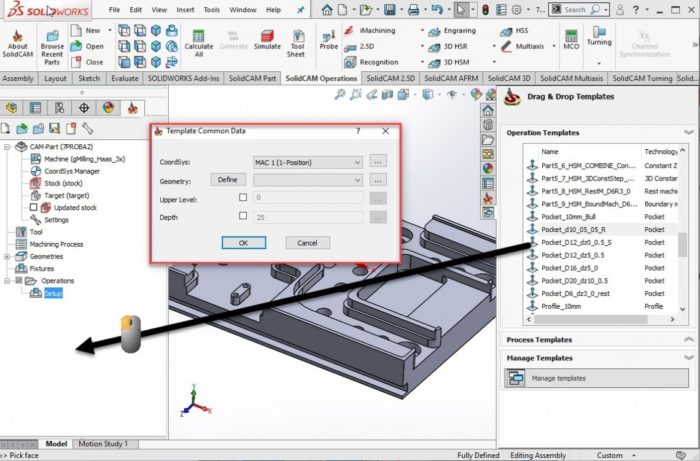Select Profile_10mm template
This screenshot has width=700, height=461.
pos(561,306)
